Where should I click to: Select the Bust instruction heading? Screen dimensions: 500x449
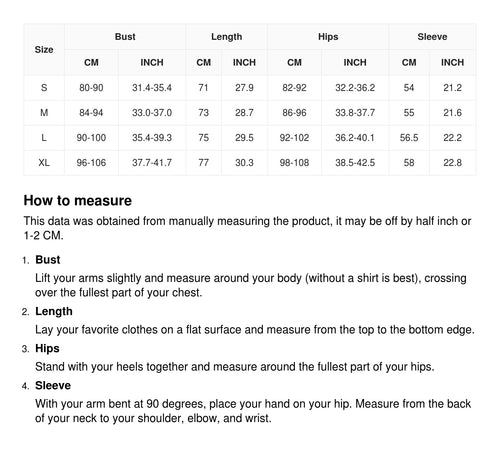coord(48,260)
